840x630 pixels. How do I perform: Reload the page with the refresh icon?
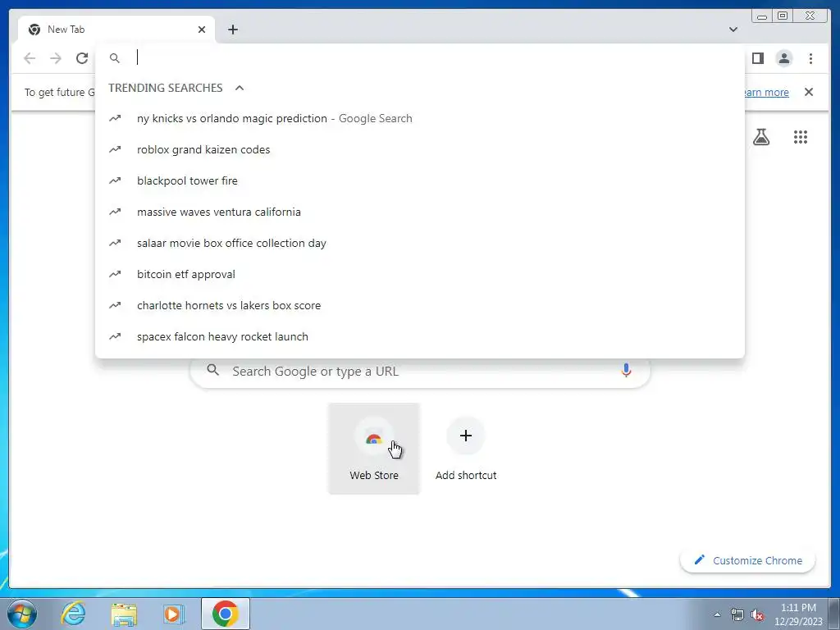82,58
